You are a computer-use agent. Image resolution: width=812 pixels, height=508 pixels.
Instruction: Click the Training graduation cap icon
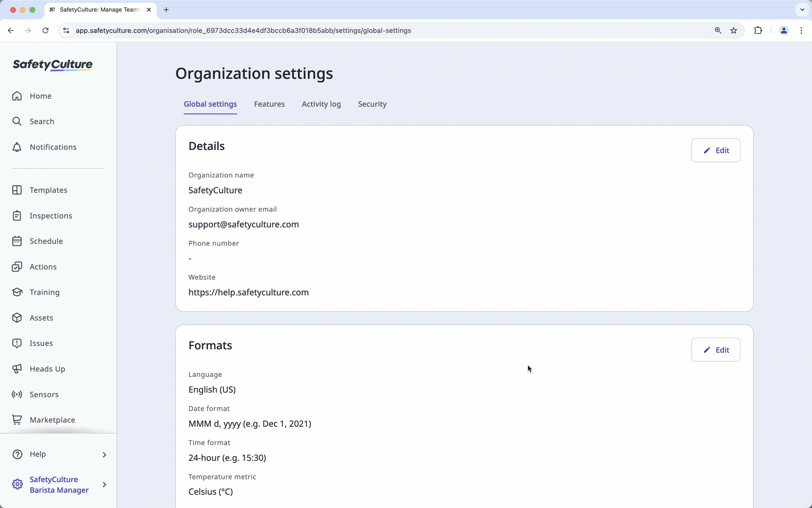[x=17, y=292]
